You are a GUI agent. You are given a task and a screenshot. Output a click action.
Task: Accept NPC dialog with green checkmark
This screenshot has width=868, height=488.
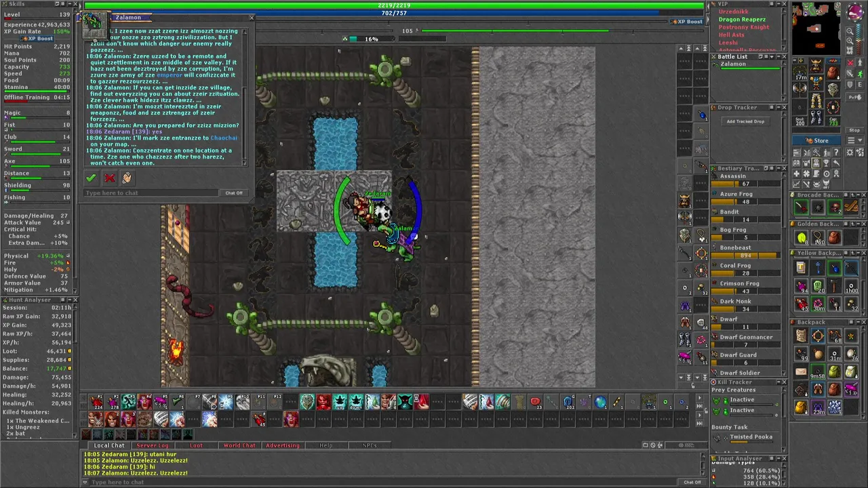(91, 178)
